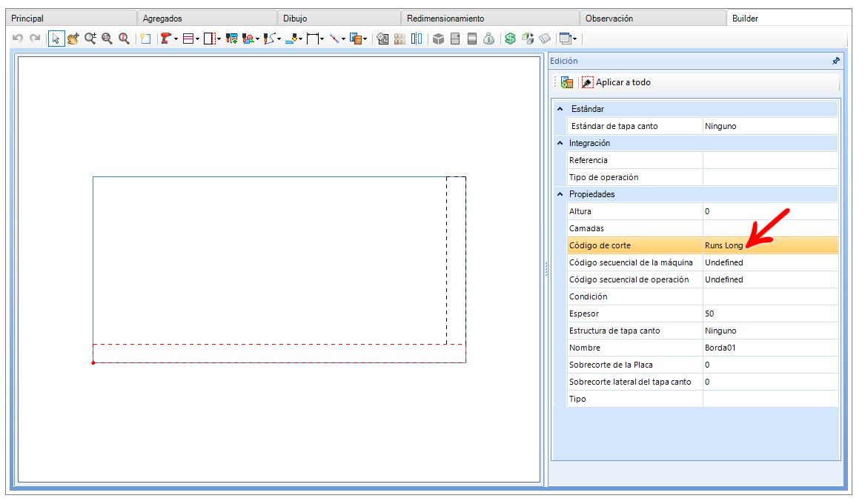Open the milling shapes dropdown arrow
The image size is (865, 504).
[x=258, y=39]
